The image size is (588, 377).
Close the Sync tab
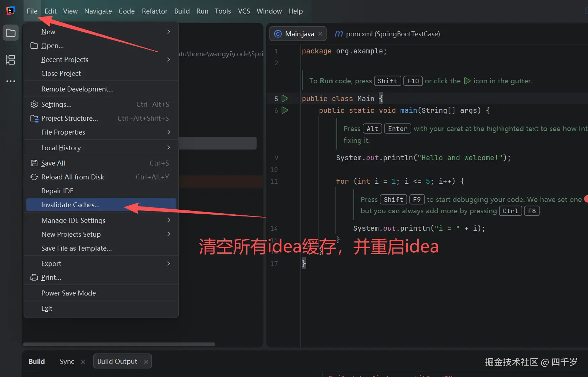pyautogui.click(x=83, y=361)
